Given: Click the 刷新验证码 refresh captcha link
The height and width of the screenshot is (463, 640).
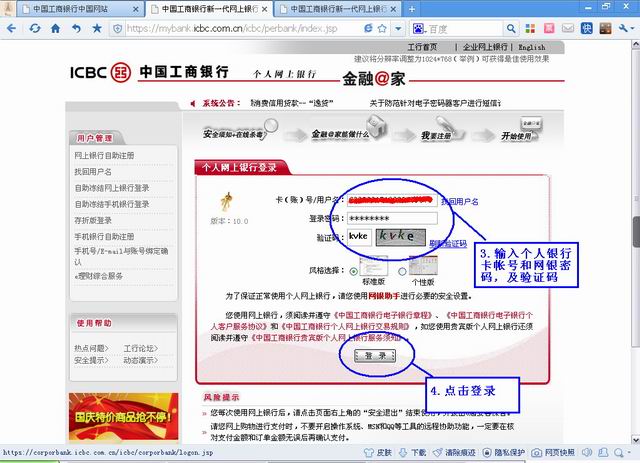Looking at the screenshot, I should pyautogui.click(x=447, y=243).
